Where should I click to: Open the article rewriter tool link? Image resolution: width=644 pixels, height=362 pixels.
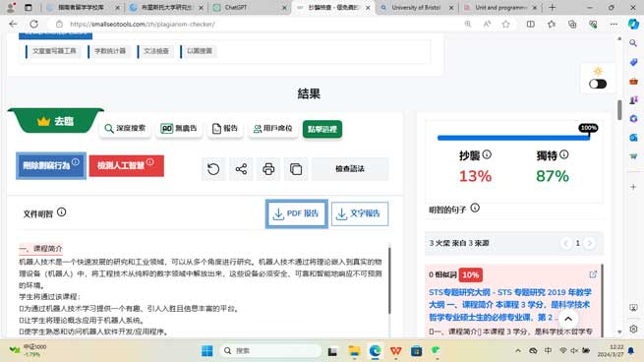pyautogui.click(x=54, y=51)
